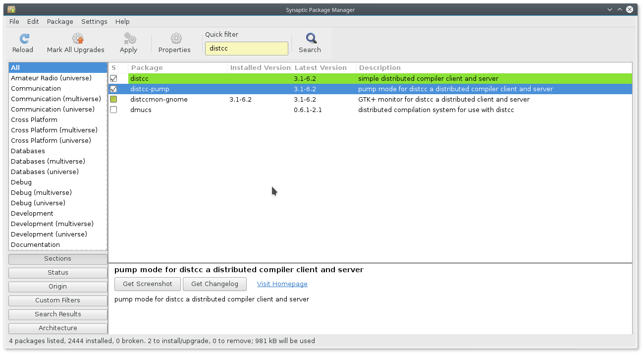Viewport: 644px width, 355px height.
Task: Click the Get Changelog button
Action: (215, 284)
